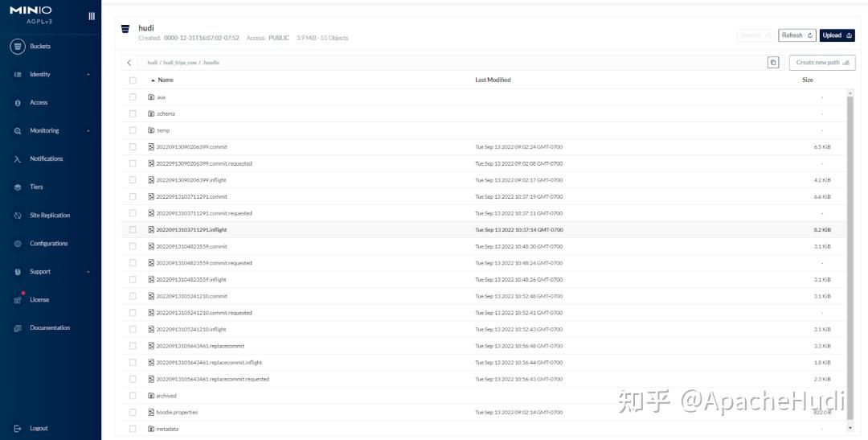
Task: Check the box for hoodie.properties
Action: pyautogui.click(x=133, y=413)
